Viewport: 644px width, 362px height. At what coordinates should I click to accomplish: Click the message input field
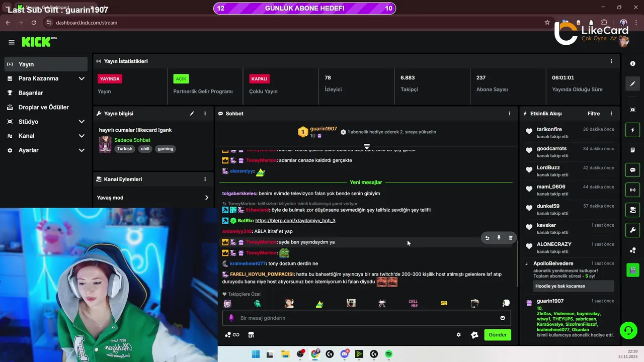point(366,318)
